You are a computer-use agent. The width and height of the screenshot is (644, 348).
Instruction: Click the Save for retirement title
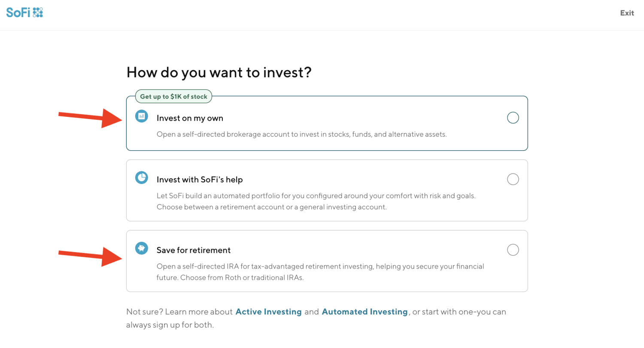194,250
